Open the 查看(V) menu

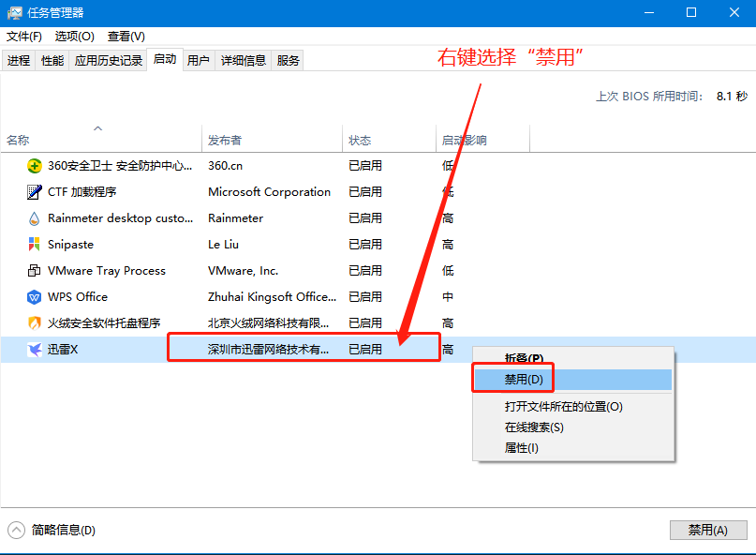[x=126, y=37]
